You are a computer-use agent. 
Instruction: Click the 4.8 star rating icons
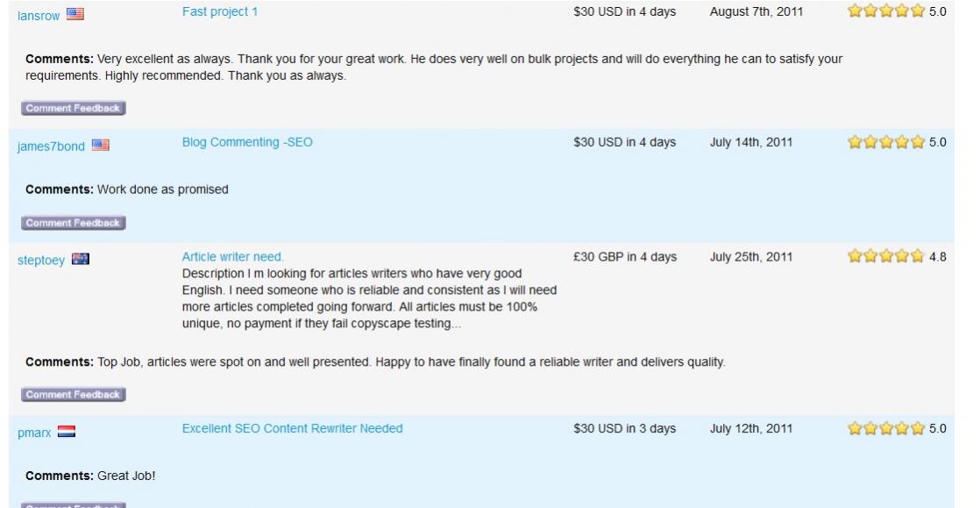coord(886,257)
